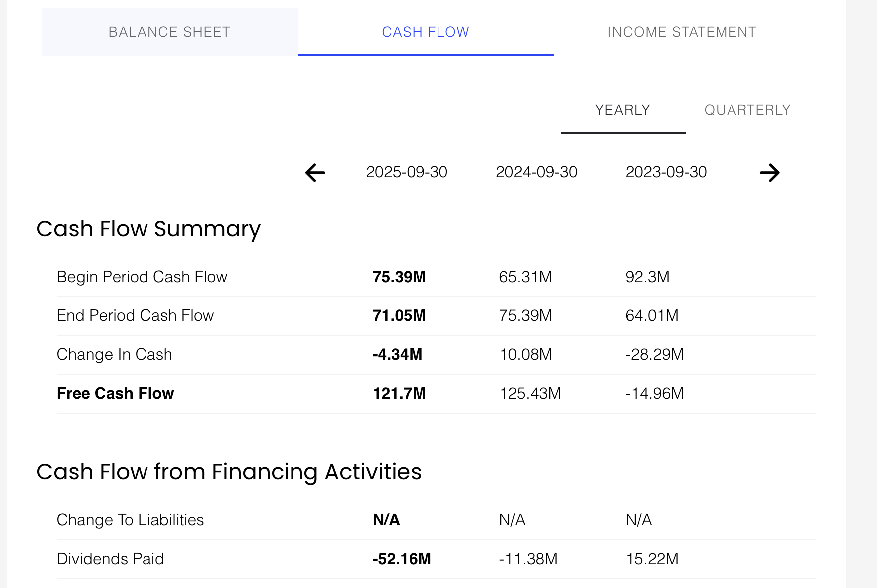Select the Cash Flow tab

click(426, 31)
